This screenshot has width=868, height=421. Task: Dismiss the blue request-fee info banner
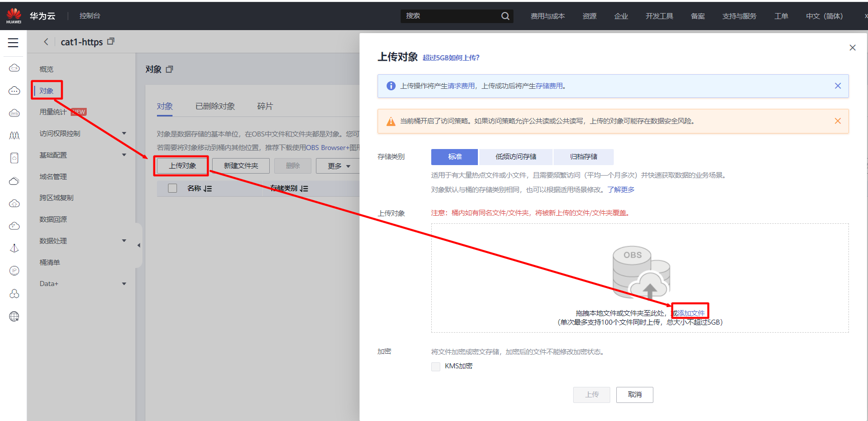(x=837, y=86)
